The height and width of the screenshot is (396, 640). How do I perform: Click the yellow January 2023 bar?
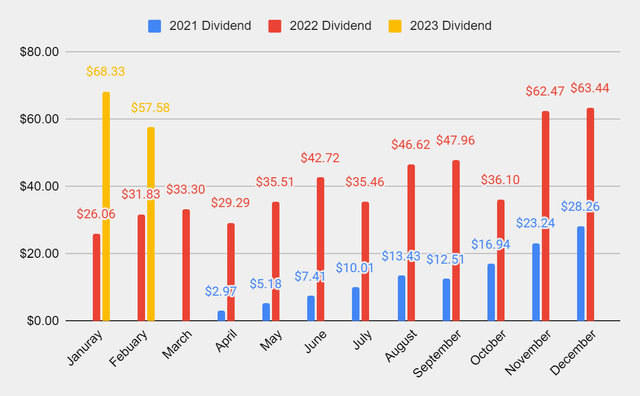(x=106, y=206)
